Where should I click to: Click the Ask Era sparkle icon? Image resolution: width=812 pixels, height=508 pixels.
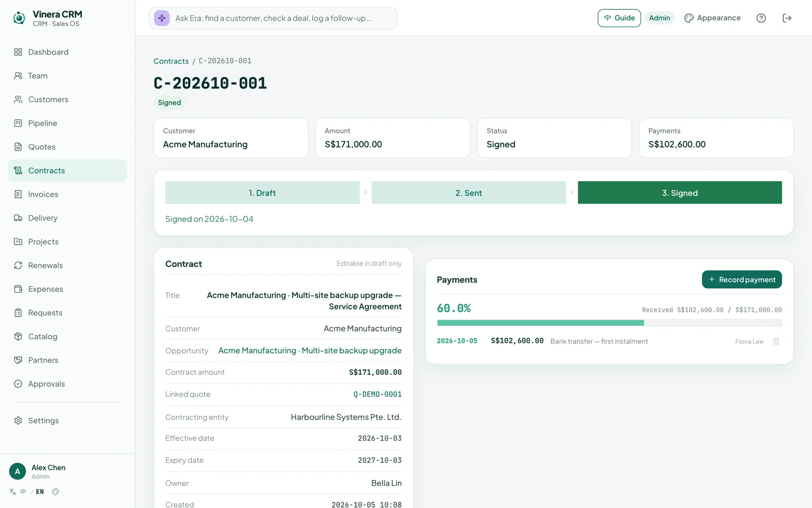coord(162,18)
